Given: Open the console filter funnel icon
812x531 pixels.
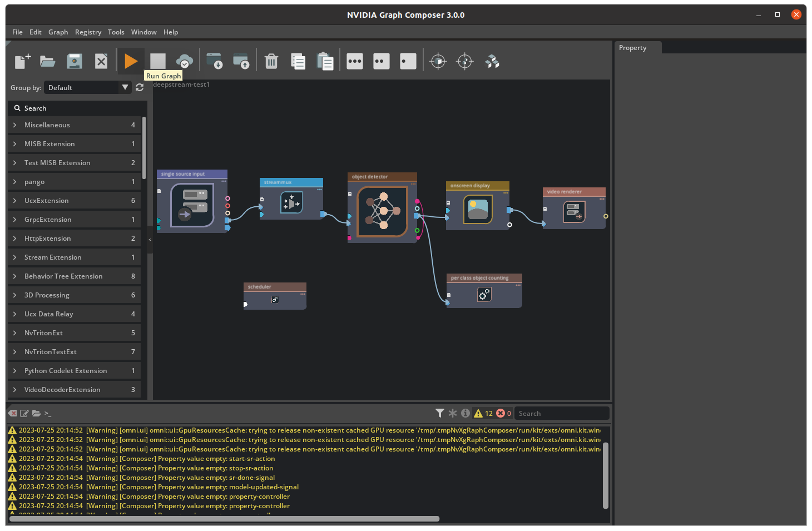Looking at the screenshot, I should (439, 413).
